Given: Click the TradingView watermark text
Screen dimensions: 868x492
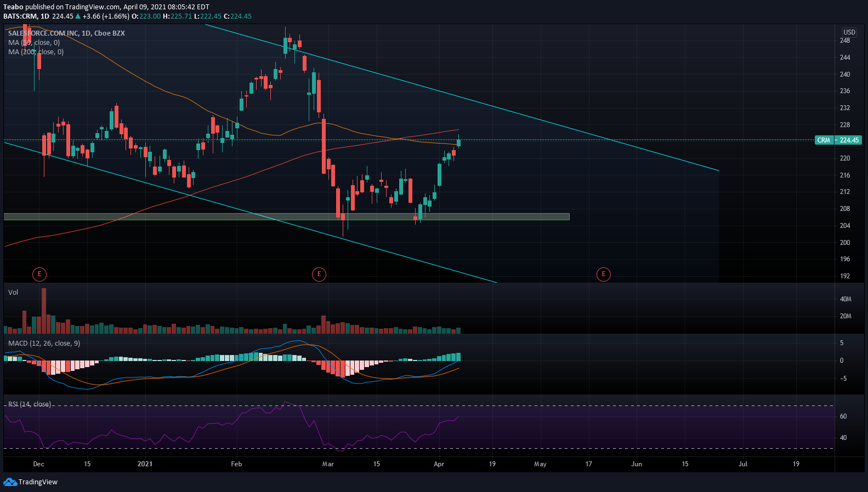Looking at the screenshot, I should (38, 482).
